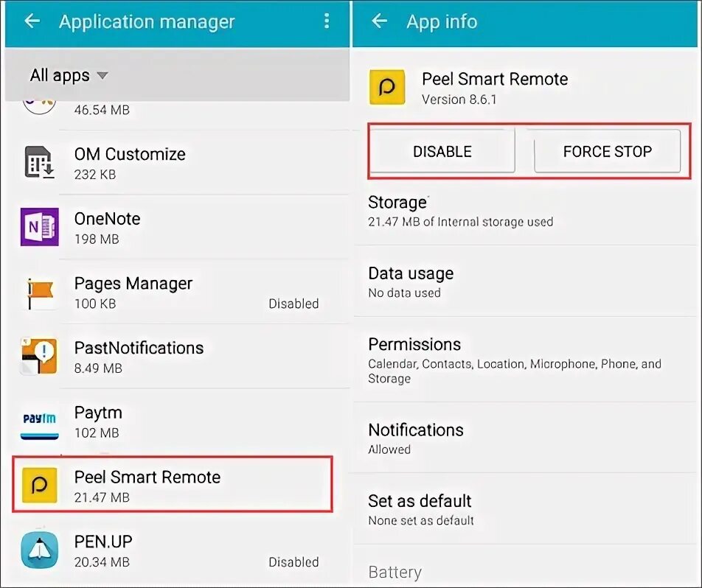Image resolution: width=702 pixels, height=588 pixels.
Task: Tap the PastNotifications app icon
Action: [x=39, y=356]
